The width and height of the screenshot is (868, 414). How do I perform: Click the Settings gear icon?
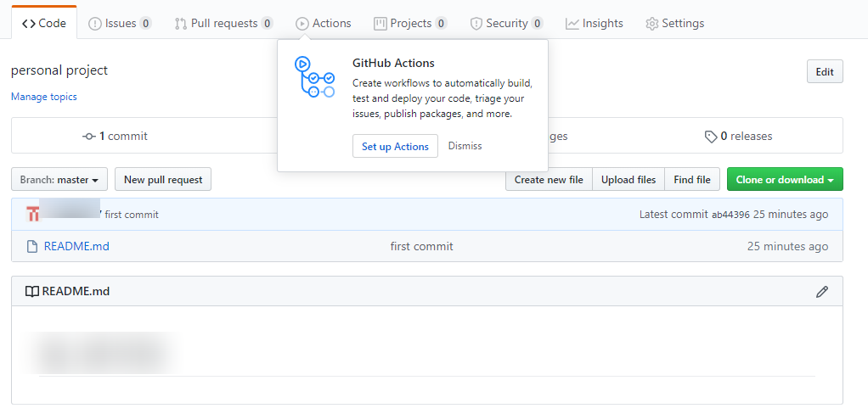point(652,24)
